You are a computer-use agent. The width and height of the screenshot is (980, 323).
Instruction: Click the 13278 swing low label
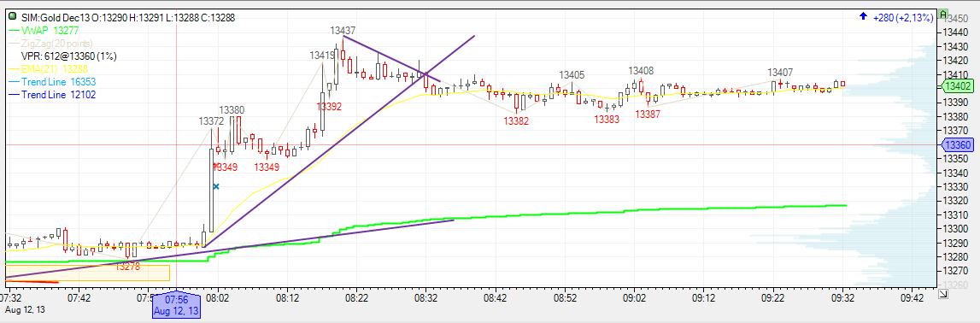pos(128,267)
